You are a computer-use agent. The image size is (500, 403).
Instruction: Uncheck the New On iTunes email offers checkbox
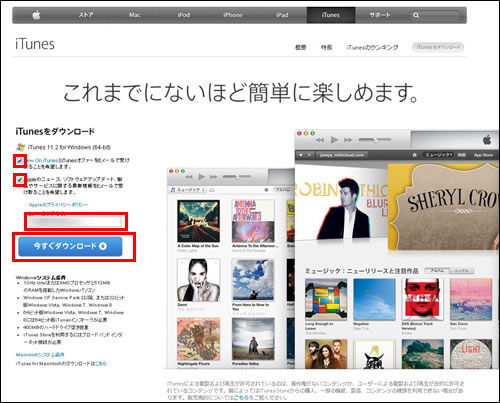pyautogui.click(x=20, y=161)
